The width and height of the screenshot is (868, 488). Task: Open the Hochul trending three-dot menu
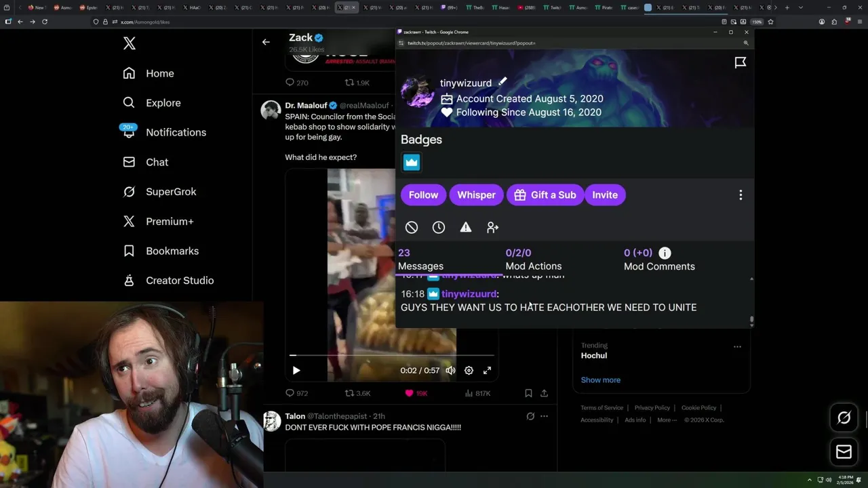point(737,346)
